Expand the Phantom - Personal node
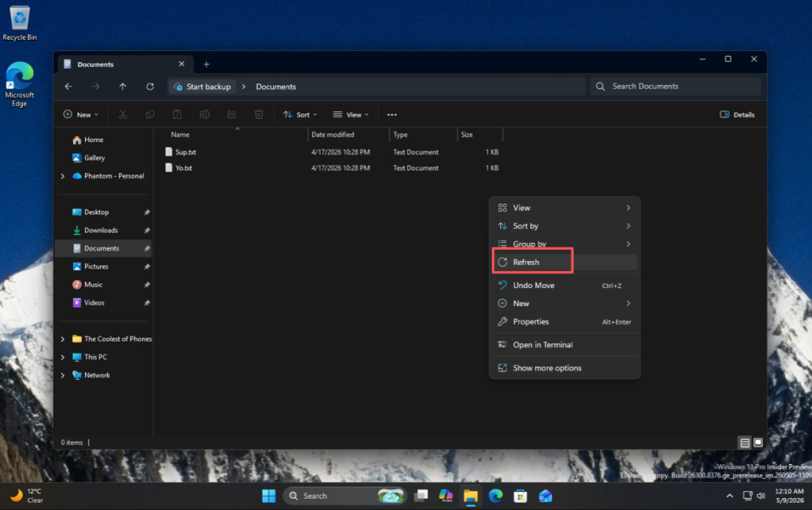 62,176
